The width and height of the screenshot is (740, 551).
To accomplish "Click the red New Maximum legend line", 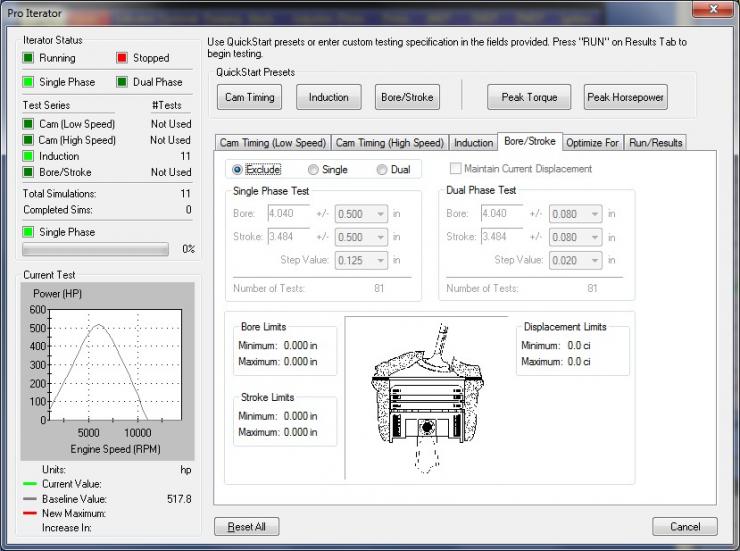I will click(x=30, y=513).
